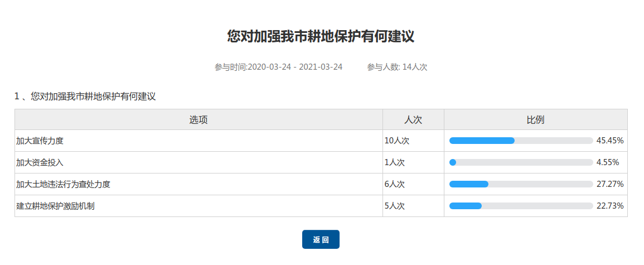644x265 pixels.
Task: Click the 27.27% progress bar
Action: [x=521, y=184]
